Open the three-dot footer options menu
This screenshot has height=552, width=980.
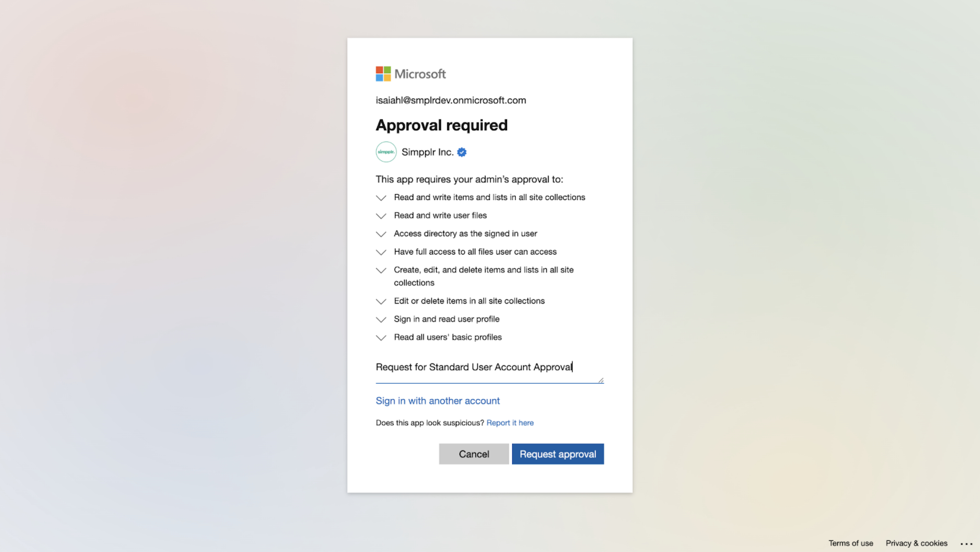[966, 544]
